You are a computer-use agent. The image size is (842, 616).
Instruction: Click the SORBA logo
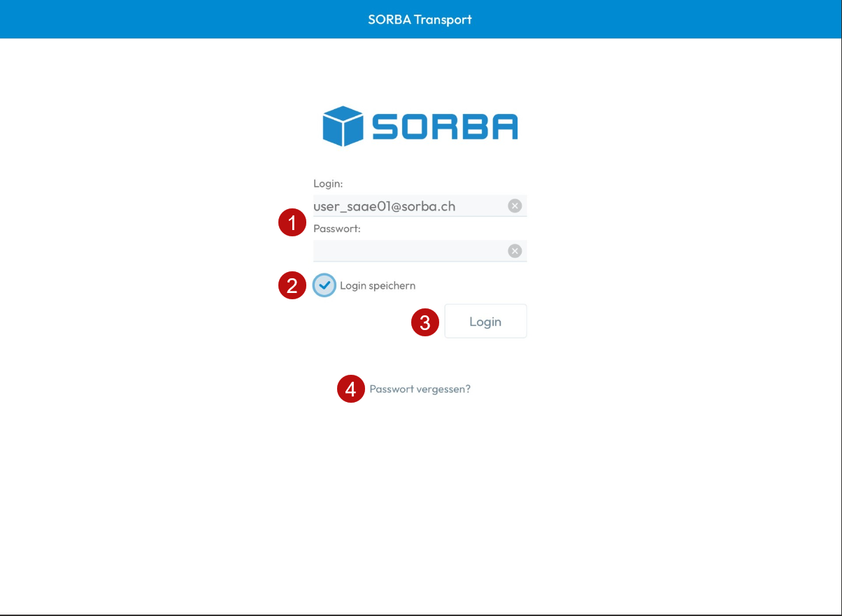(x=420, y=127)
